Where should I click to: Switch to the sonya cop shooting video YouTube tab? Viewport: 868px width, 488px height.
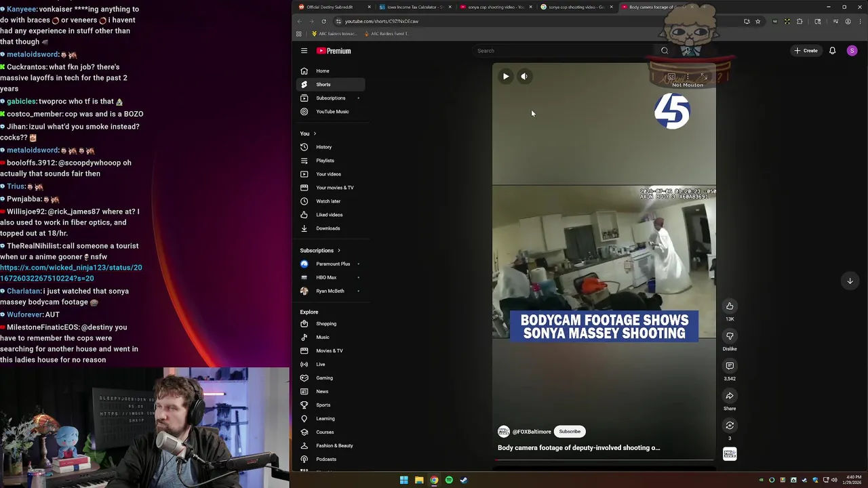[496, 7]
